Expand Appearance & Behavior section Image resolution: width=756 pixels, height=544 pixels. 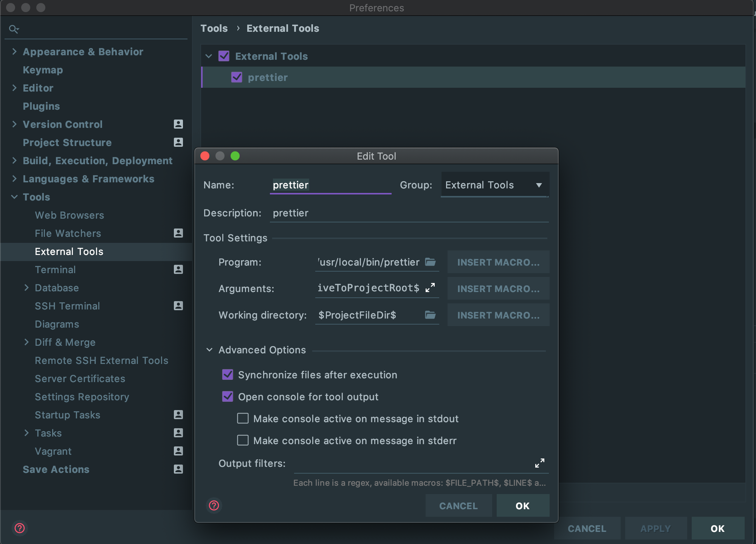pyautogui.click(x=14, y=51)
